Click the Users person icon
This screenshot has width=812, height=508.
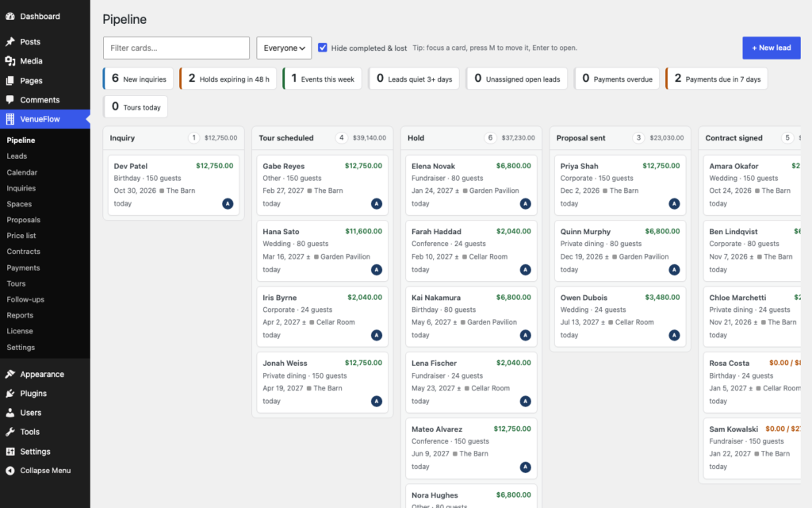10,413
